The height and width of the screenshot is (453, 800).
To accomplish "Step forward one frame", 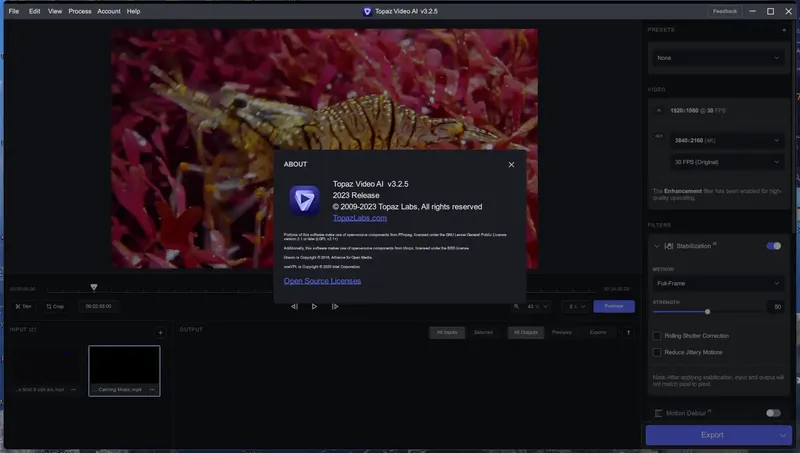I will [x=335, y=307].
